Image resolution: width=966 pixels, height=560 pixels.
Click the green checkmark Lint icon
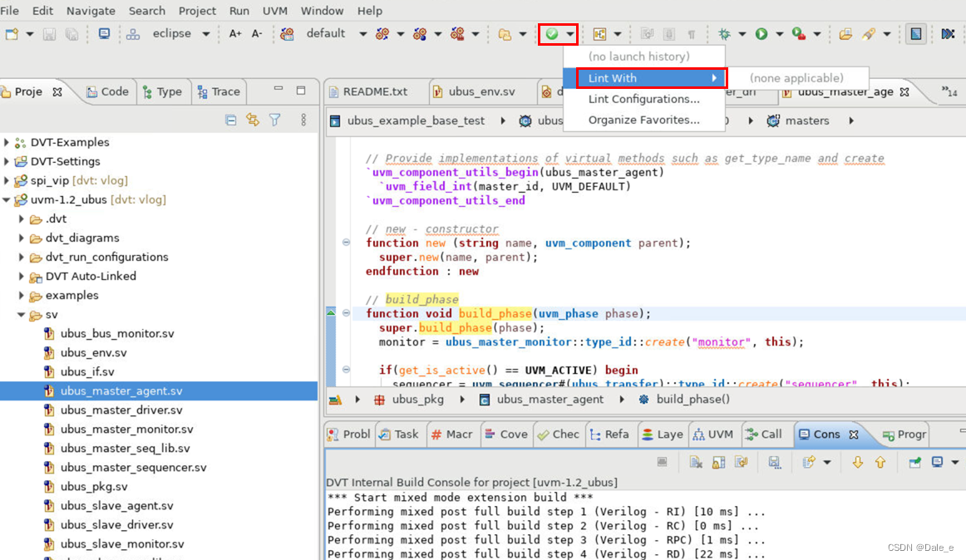click(x=552, y=34)
